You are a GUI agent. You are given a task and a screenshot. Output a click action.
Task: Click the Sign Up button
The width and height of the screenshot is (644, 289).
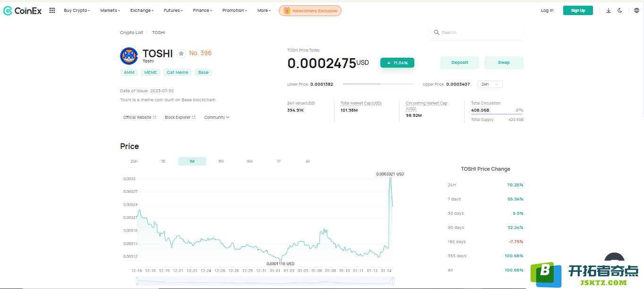pyautogui.click(x=578, y=10)
